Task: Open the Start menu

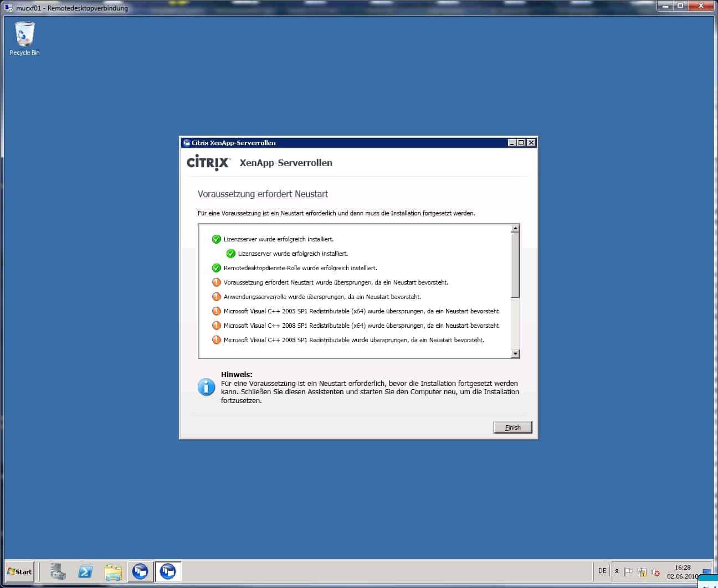Action: [x=20, y=571]
